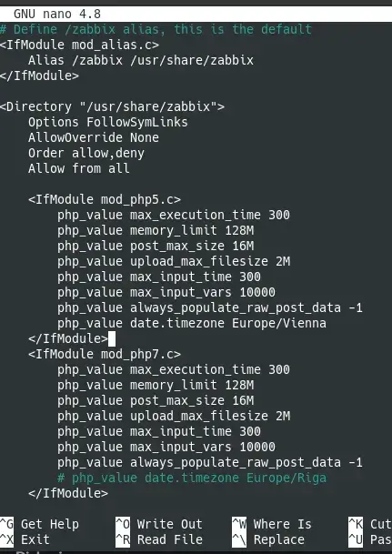392x554 pixels.
Task: Click the first memory_limit 128M line
Action: click(156, 231)
